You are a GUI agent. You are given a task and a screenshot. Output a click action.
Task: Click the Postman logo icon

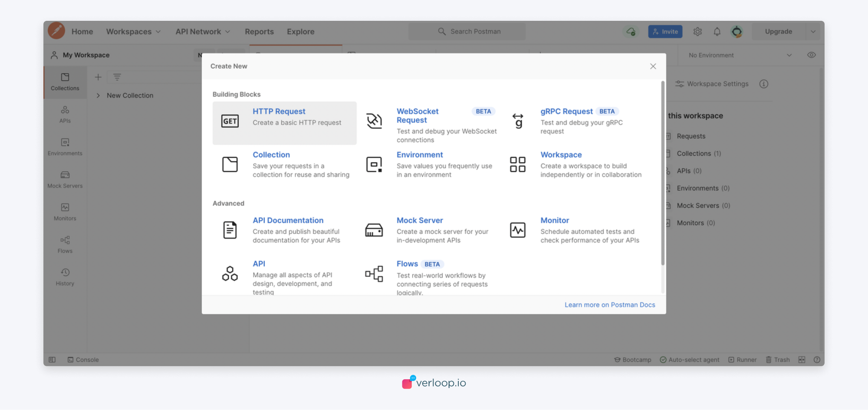pyautogui.click(x=56, y=31)
